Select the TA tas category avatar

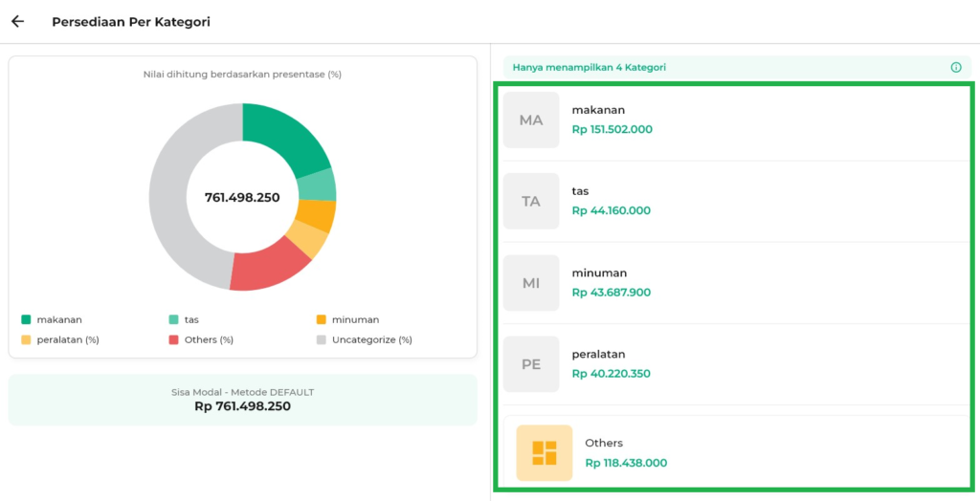click(x=531, y=202)
